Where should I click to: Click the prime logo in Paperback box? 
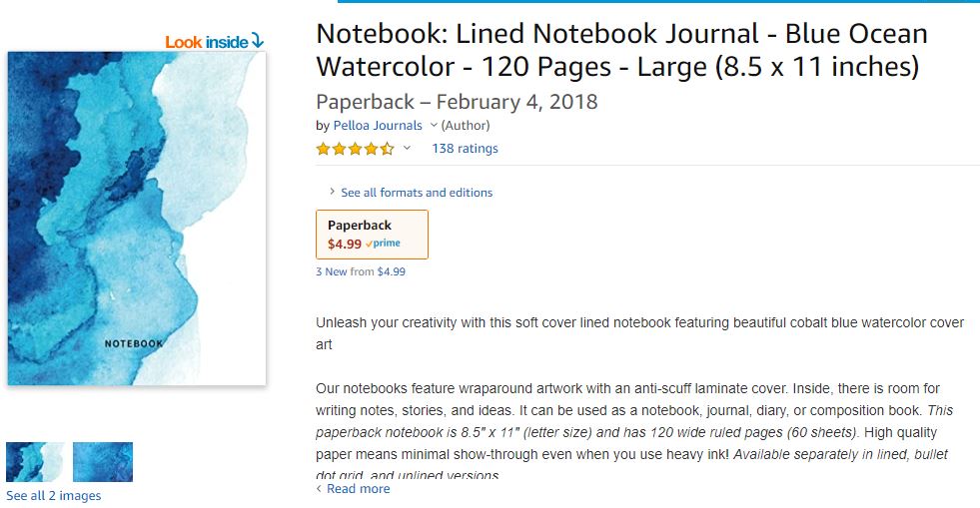tap(385, 244)
